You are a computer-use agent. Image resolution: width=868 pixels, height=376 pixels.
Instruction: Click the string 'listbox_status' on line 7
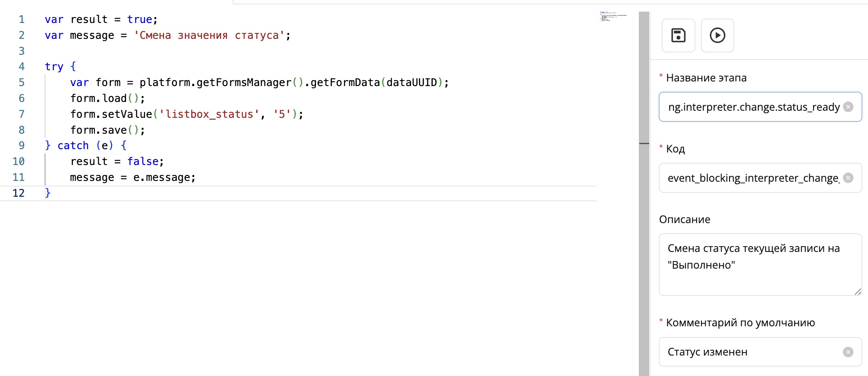click(209, 114)
